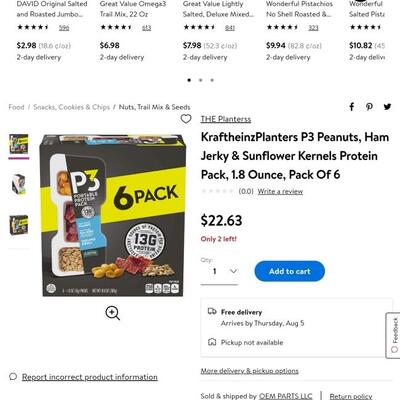
Task: Open Write a review link
Action: (280, 191)
